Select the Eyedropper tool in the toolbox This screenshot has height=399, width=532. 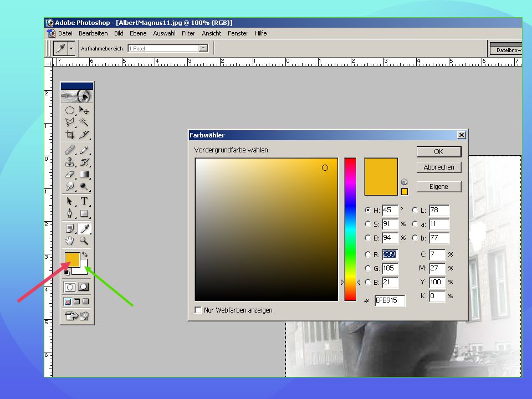tap(84, 229)
